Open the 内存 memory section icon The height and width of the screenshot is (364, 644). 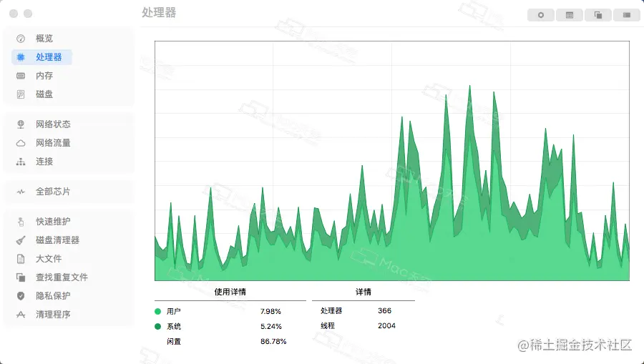pos(21,76)
